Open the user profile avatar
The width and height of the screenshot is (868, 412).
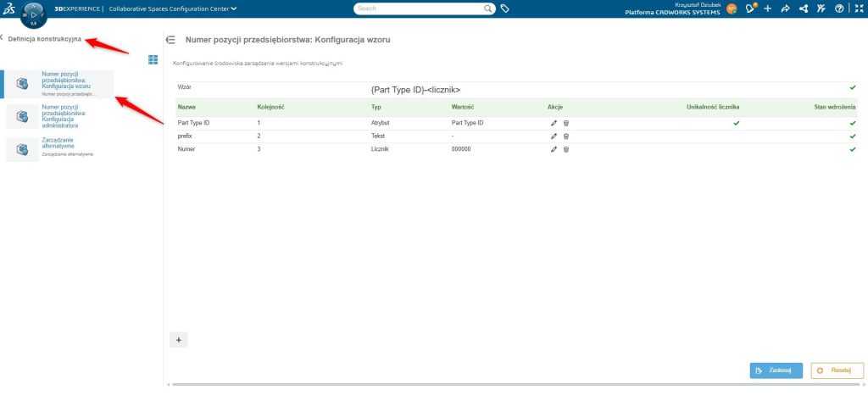click(732, 8)
